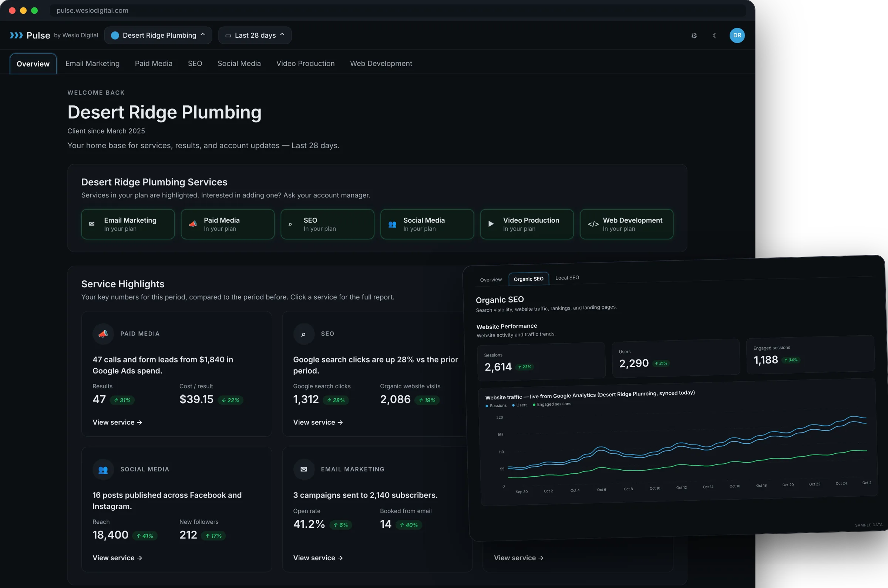The height and width of the screenshot is (588, 888).
Task: Click the 22% cost per result badge
Action: click(231, 400)
